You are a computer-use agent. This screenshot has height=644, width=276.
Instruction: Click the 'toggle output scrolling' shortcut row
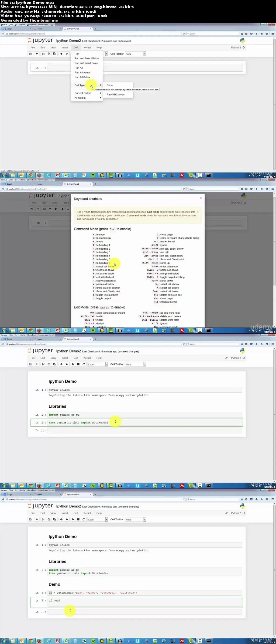(166, 277)
